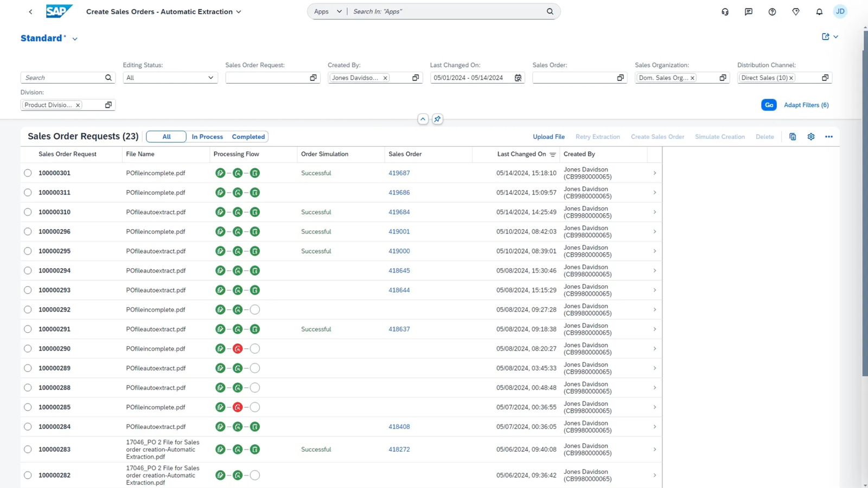Switch to the In Process tab
This screenshot has width=868, height=488.
(207, 137)
